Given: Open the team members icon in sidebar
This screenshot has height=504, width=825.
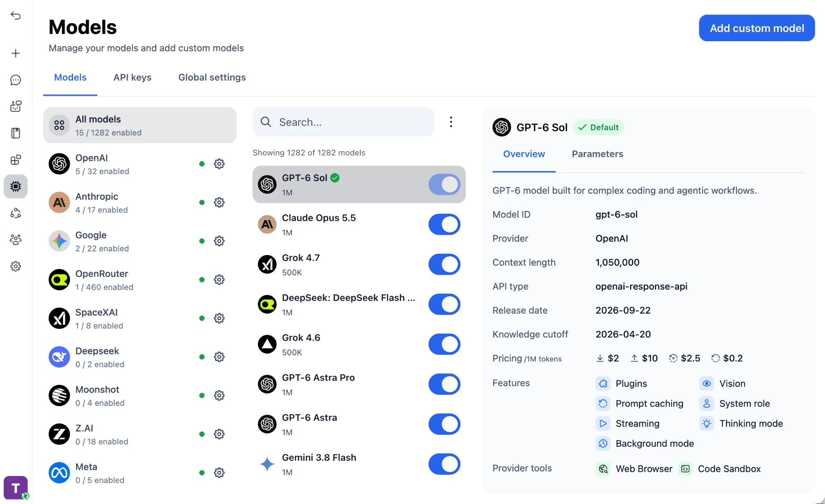Looking at the screenshot, I should (16, 239).
